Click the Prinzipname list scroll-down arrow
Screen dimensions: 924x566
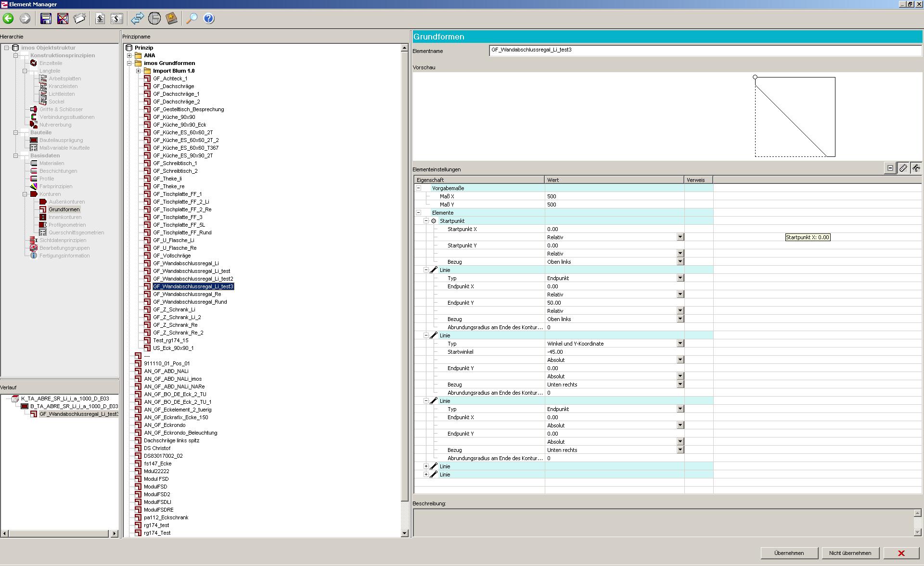pos(405,533)
